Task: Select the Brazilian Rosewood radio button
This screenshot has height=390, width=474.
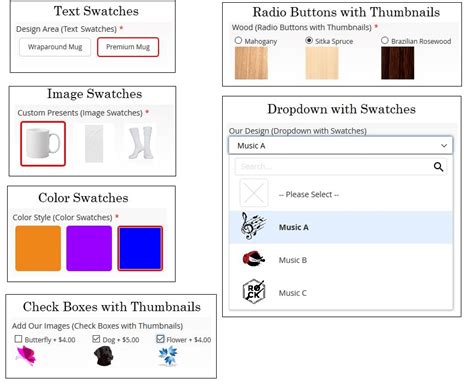Action: [x=385, y=40]
